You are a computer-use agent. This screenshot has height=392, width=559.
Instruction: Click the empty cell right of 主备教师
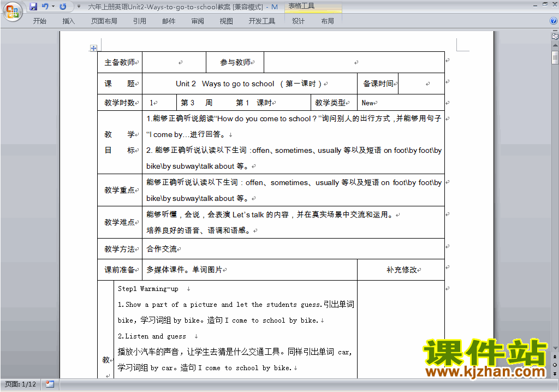coord(174,62)
